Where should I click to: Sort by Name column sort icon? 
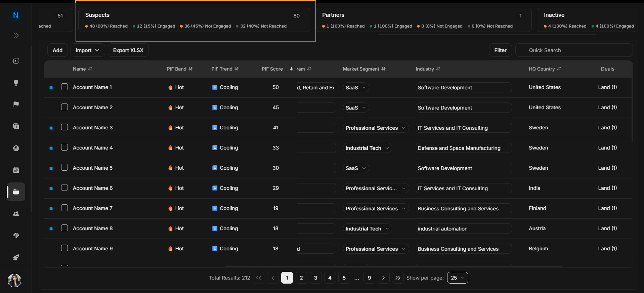[x=90, y=69]
